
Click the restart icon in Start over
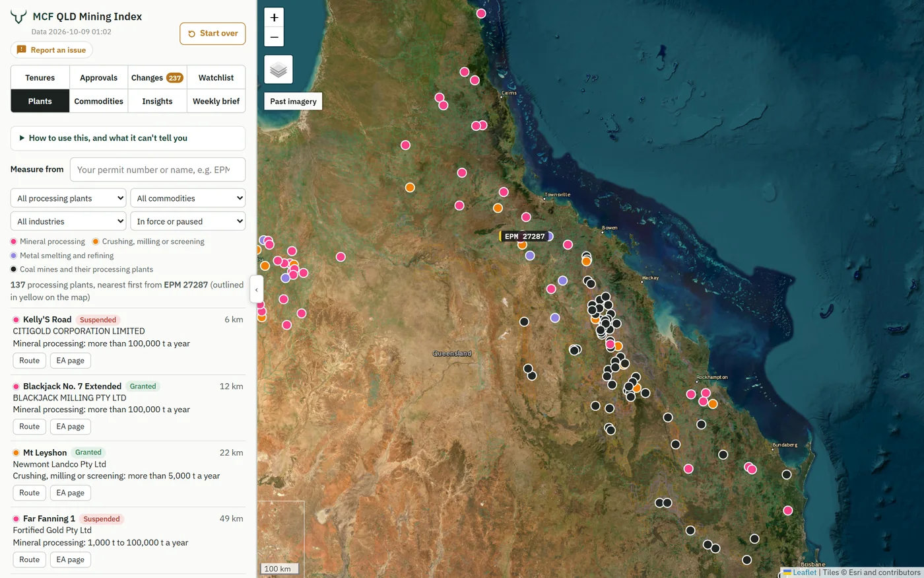point(191,34)
